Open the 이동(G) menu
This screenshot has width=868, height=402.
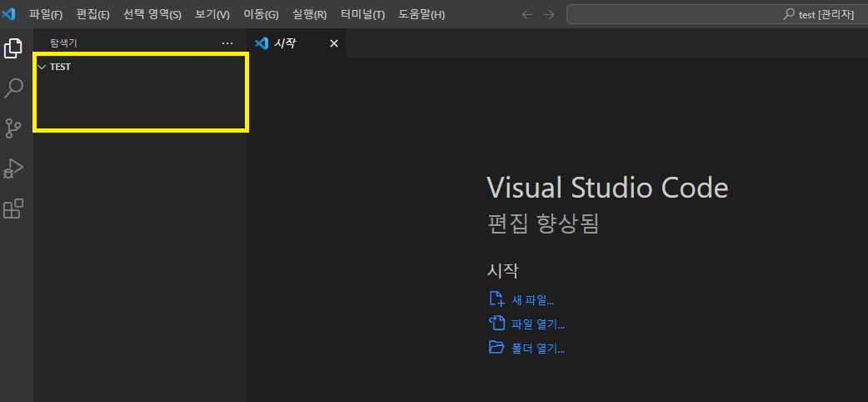pyautogui.click(x=261, y=15)
